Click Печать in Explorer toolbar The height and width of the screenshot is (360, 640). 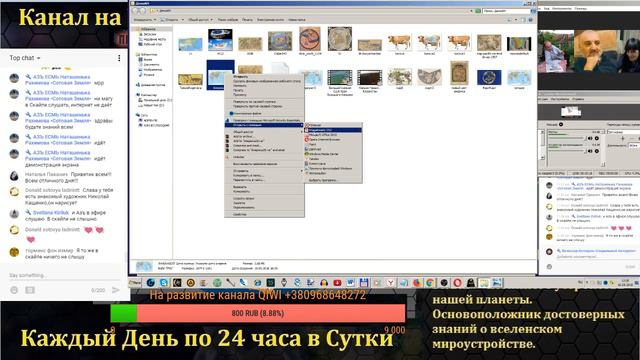pyautogui.click(x=247, y=20)
